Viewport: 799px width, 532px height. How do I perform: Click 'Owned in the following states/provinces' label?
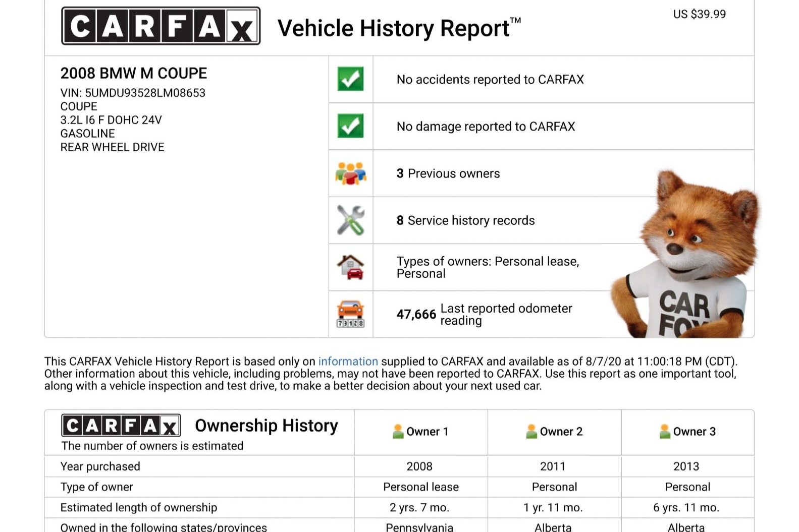164,527
